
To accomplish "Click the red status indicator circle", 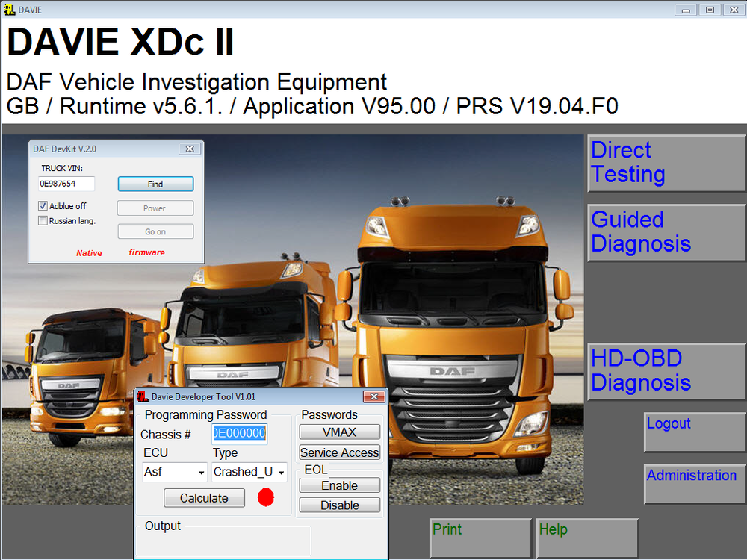I will [266, 497].
